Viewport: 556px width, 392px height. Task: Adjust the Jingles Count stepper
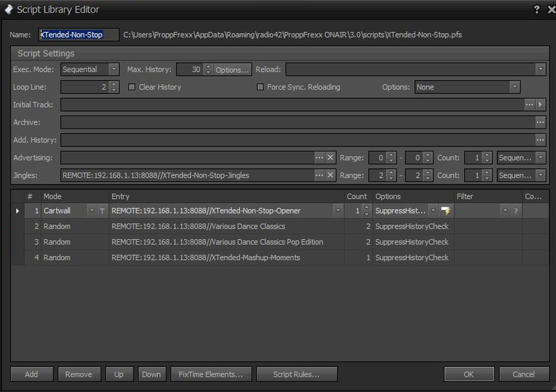(487, 175)
